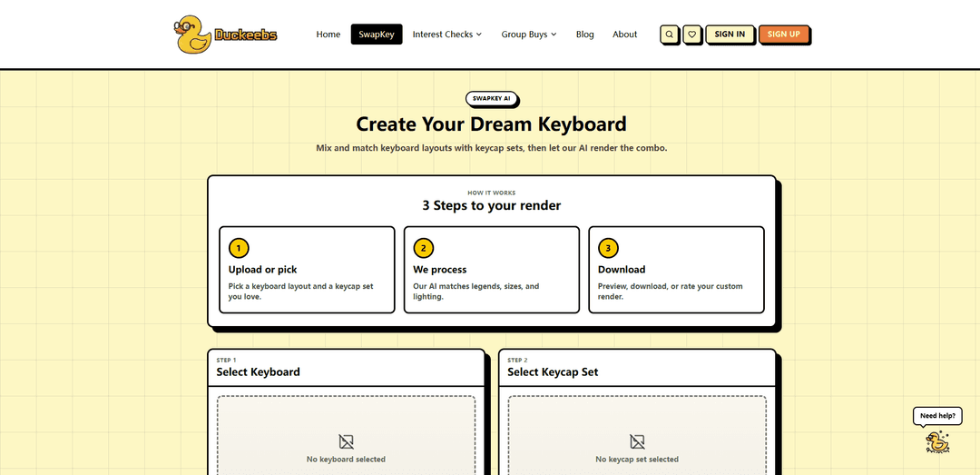980x475 pixels.
Task: Select the SwapKey nav tab
Action: coord(377,35)
